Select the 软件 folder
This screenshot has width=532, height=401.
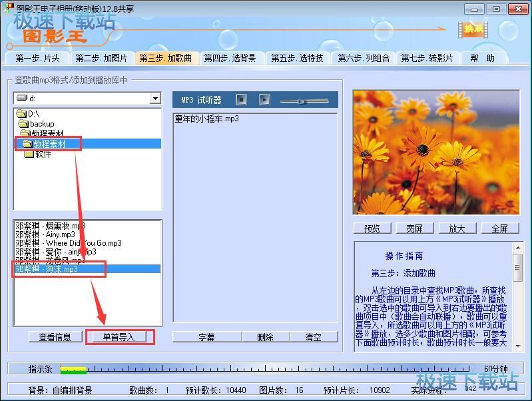[x=38, y=155]
